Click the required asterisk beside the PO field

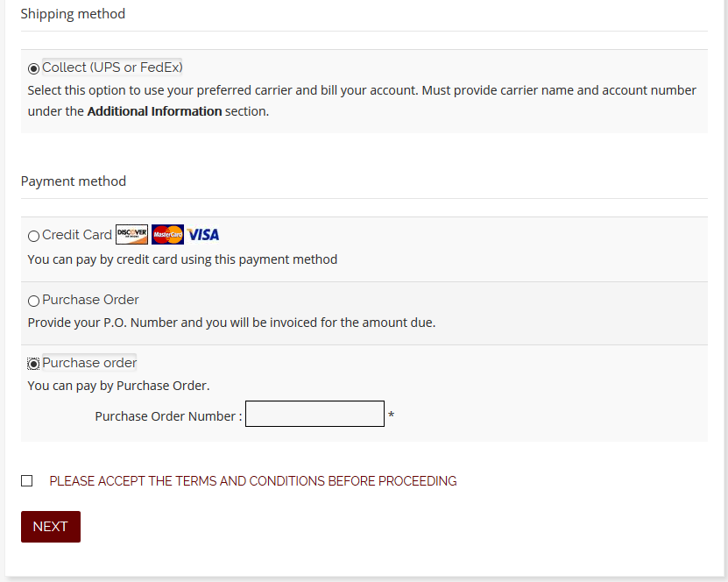pos(392,415)
